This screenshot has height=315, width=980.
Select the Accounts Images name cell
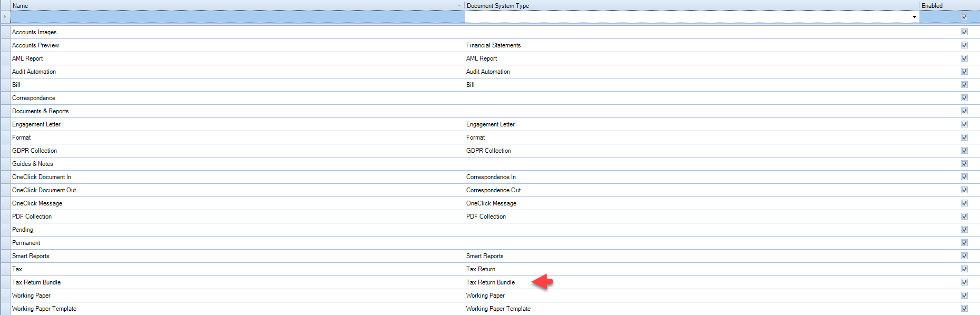click(237, 32)
